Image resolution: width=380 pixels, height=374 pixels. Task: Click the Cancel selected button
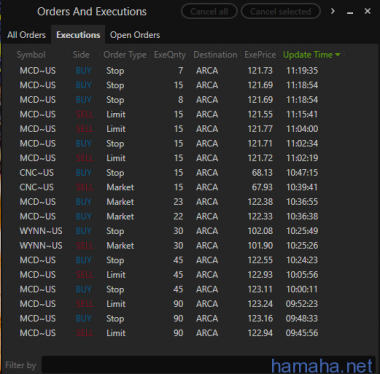[x=281, y=12]
